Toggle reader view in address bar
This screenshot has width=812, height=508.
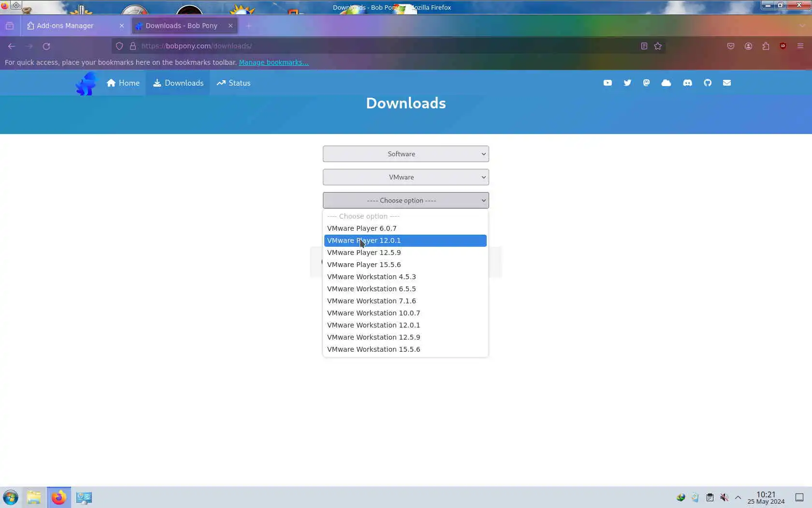pyautogui.click(x=644, y=46)
